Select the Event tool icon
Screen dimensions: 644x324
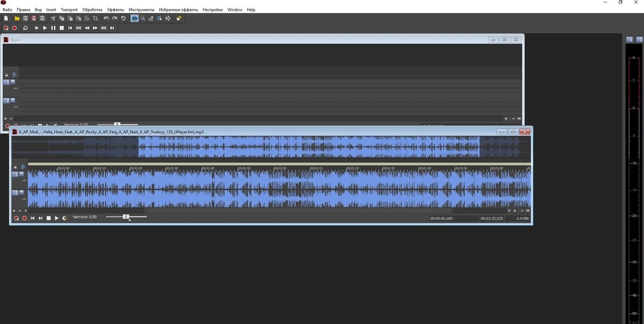[x=159, y=18]
